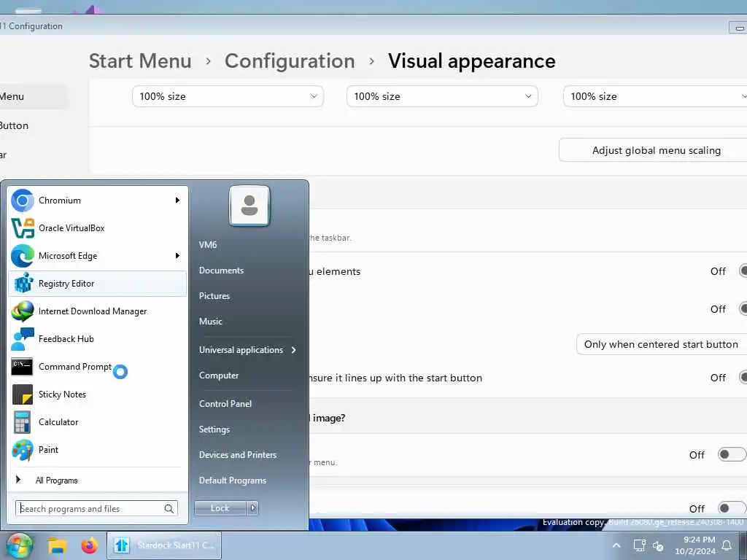Click the Command Prompt icon
747x560 pixels.
pyautogui.click(x=23, y=367)
